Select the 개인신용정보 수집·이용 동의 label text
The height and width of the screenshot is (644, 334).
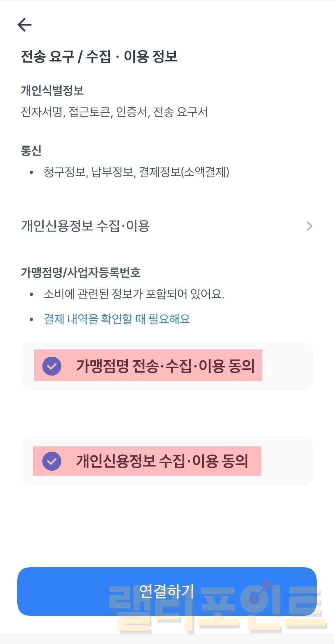162,461
